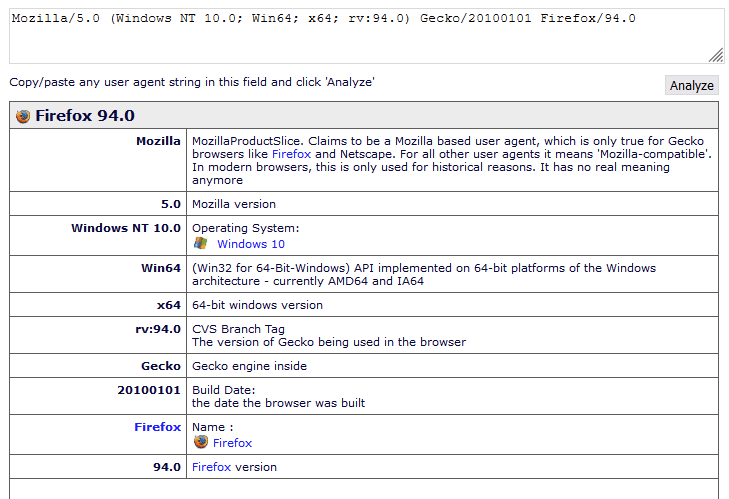The image size is (729, 499).
Task: Click the bold Firefox link in the left column
Action: tap(158, 427)
